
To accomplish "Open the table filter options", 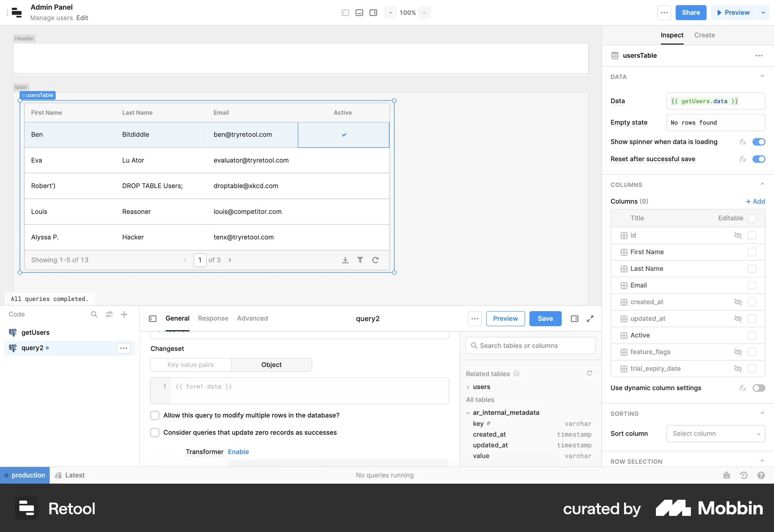I will 360,260.
